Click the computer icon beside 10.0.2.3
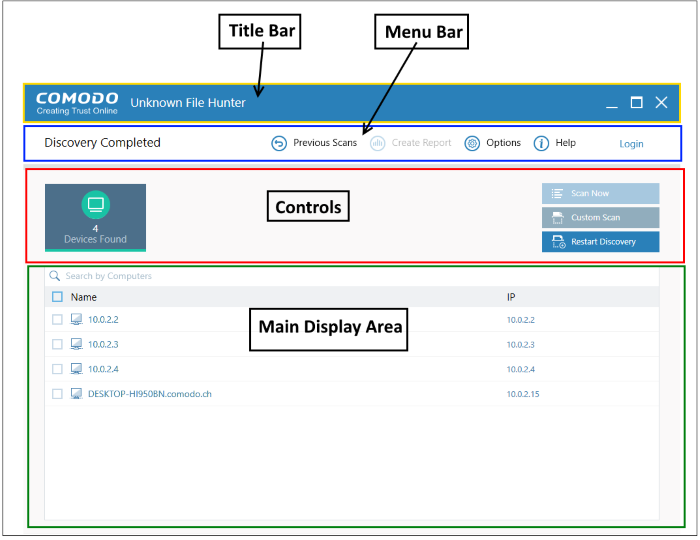The image size is (700, 540). click(76, 344)
